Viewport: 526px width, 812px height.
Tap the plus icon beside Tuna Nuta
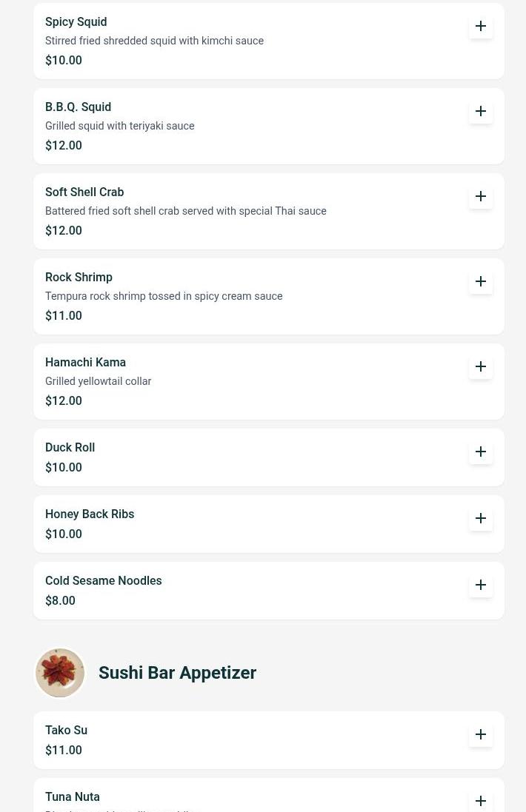click(x=480, y=801)
